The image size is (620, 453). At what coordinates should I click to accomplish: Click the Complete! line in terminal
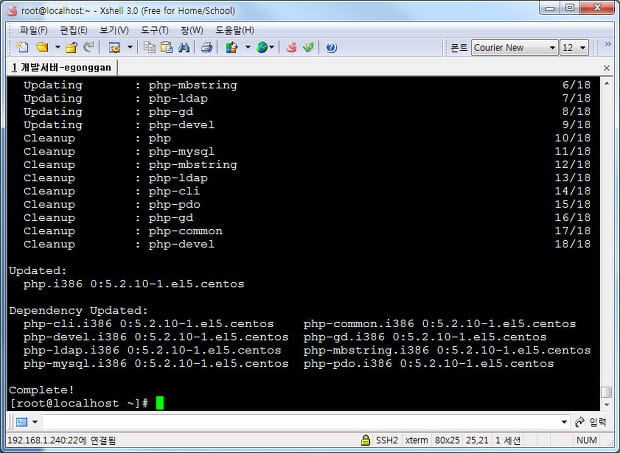coord(41,390)
